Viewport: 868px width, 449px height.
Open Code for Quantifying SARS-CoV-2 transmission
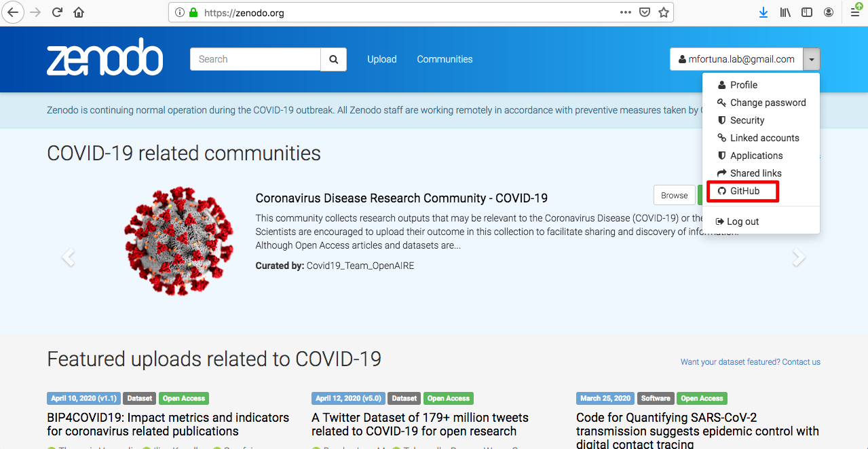(698, 431)
